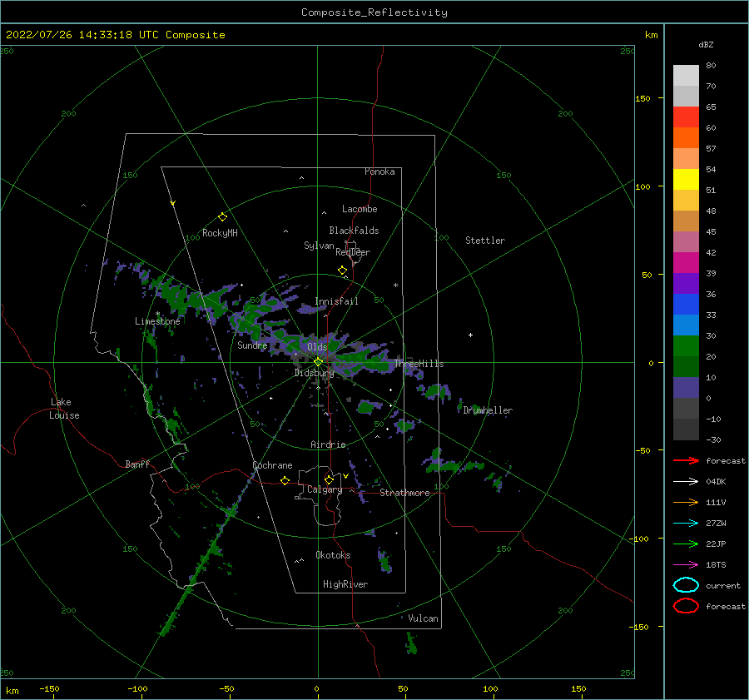Click the yellow diamond marker above Calgary
The image size is (749, 700).
329,479
